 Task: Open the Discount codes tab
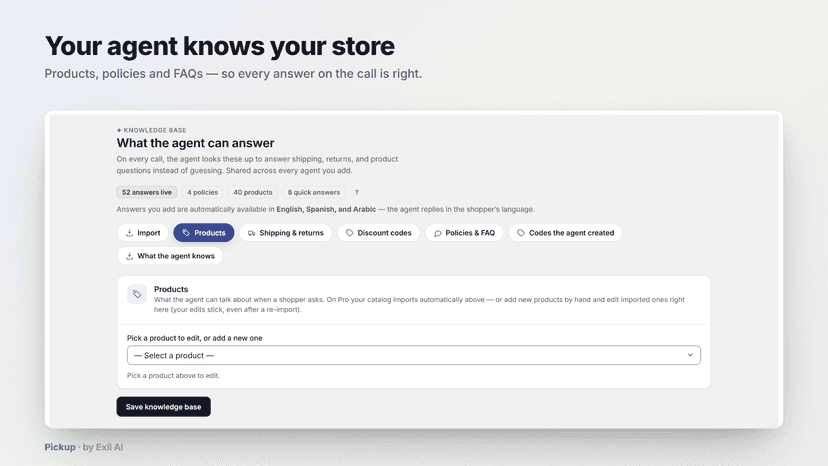pyautogui.click(x=379, y=232)
